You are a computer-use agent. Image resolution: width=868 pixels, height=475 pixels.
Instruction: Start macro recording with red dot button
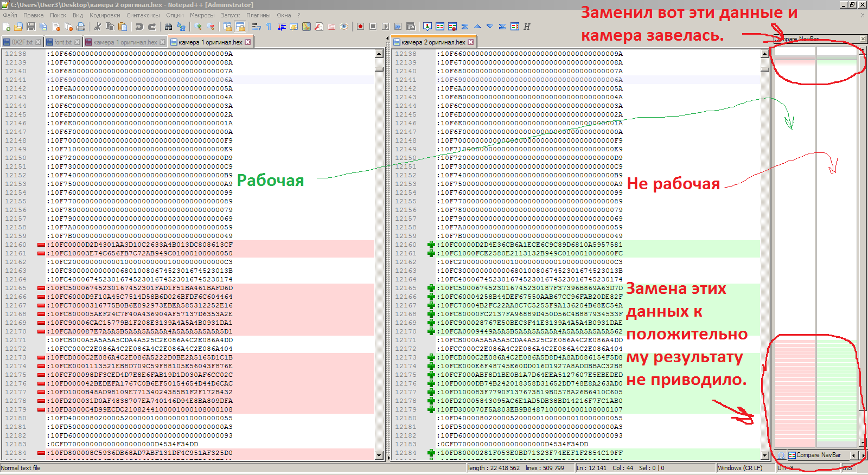pyautogui.click(x=360, y=27)
